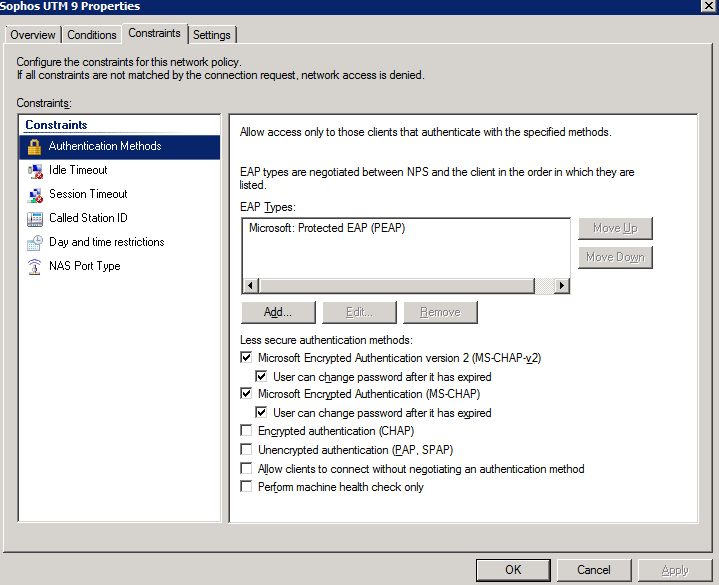Viewport: 719px width, 585px height.
Task: Enable Encrypted authentication (CHAP)
Action: tap(246, 430)
